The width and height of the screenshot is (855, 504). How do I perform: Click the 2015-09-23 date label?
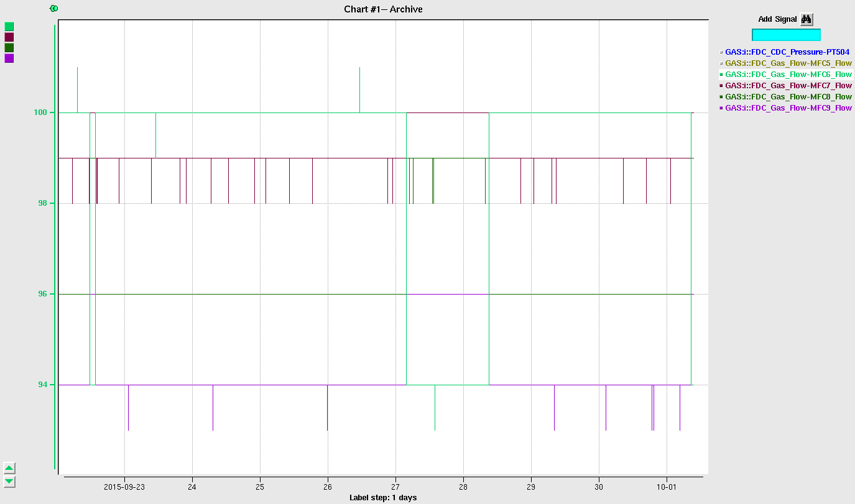124,487
